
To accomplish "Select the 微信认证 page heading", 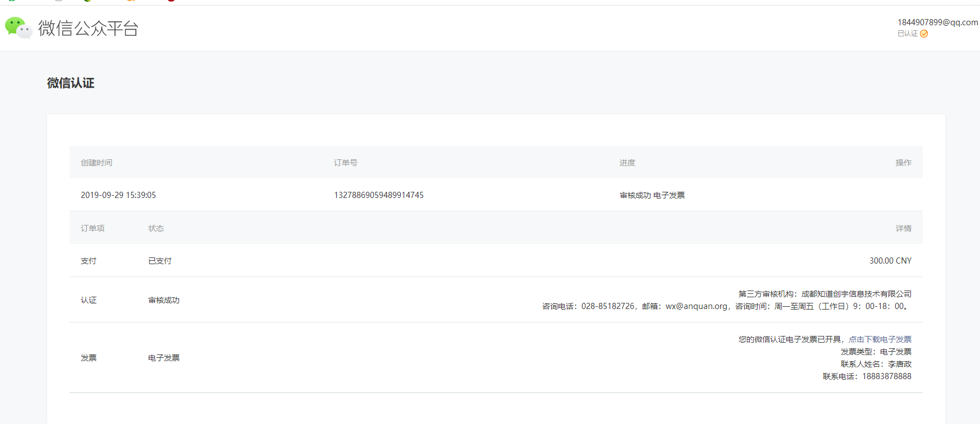I will [71, 83].
